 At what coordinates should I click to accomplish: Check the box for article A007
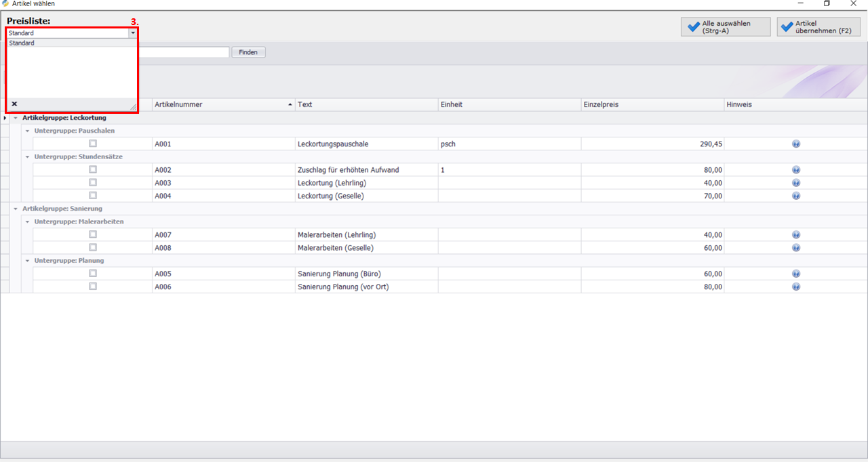click(93, 234)
